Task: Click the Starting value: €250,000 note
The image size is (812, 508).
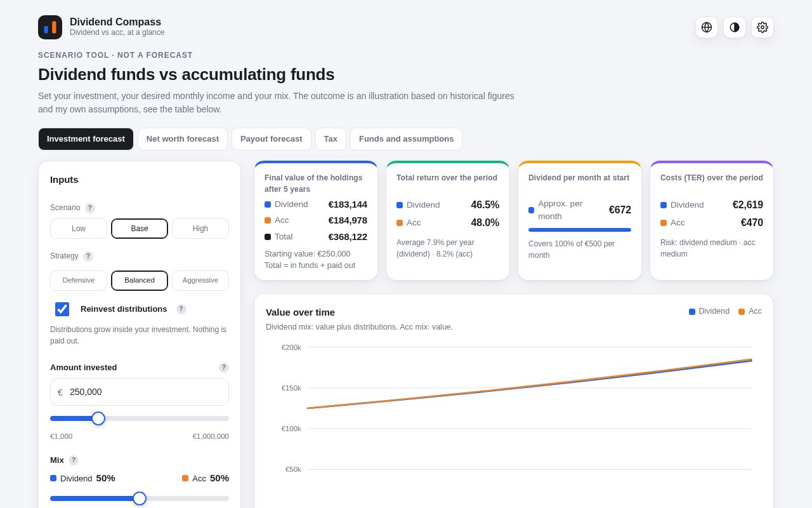Action: coord(307,254)
